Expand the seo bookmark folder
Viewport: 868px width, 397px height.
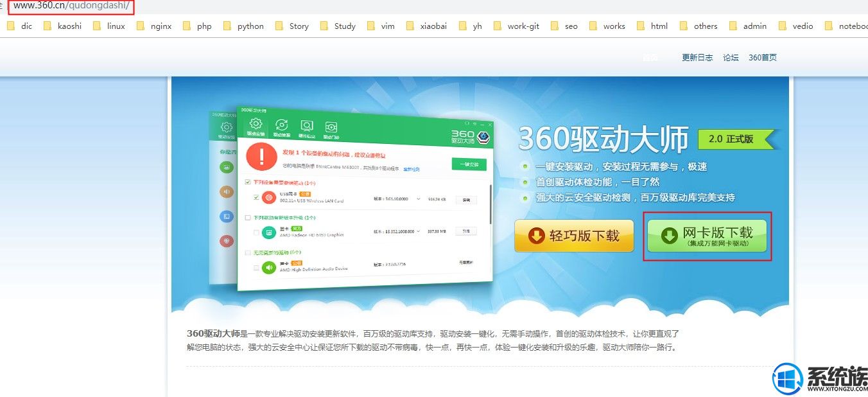pyautogui.click(x=564, y=26)
